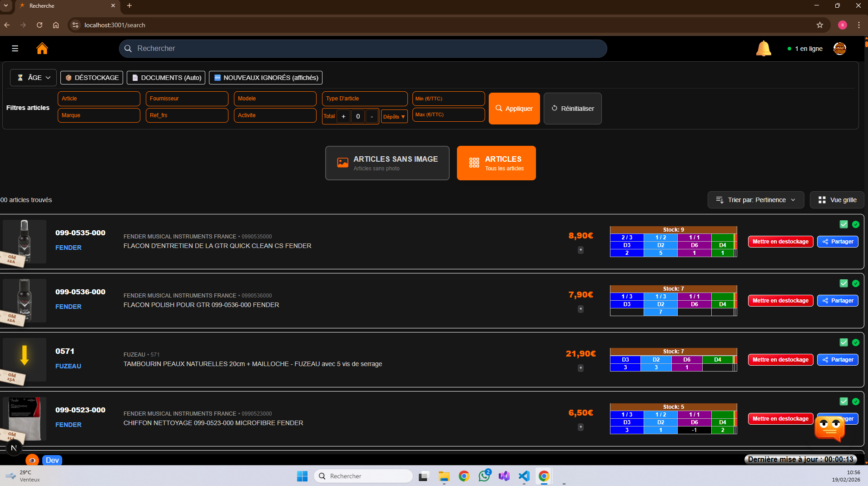Click the orange Appliquer button
868x486 pixels.
[514, 109]
